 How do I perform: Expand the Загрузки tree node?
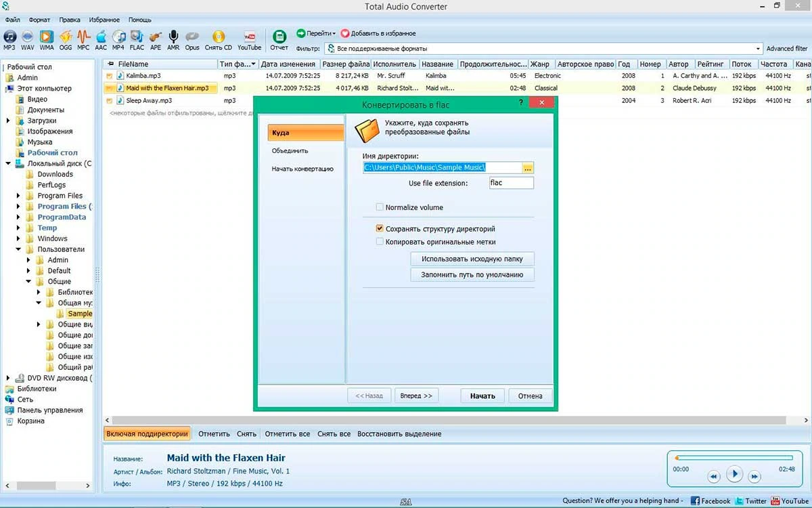pyautogui.click(x=8, y=121)
